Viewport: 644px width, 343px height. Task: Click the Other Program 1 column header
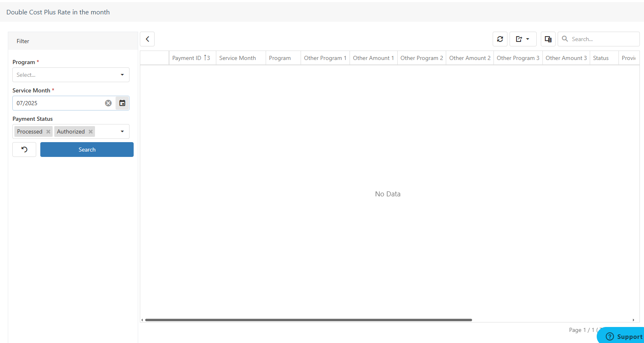tap(325, 58)
